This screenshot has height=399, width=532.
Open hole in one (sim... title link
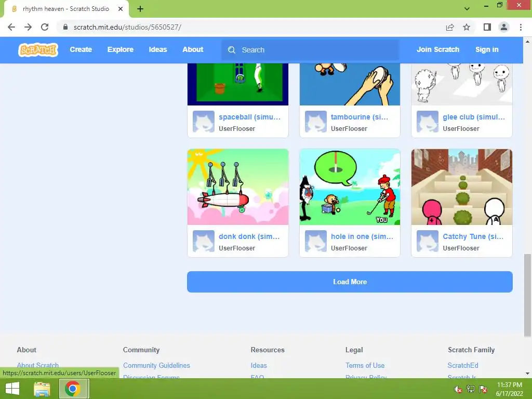pos(362,236)
